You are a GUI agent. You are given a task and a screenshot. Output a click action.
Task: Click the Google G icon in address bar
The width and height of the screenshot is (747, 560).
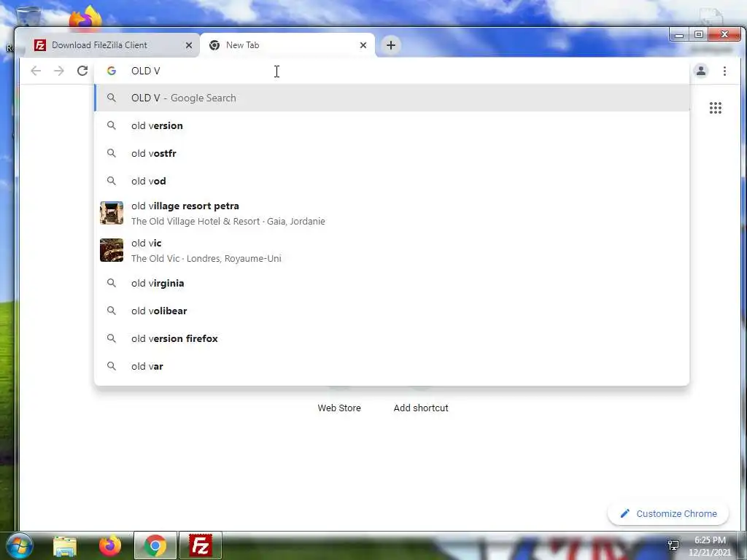click(x=112, y=71)
